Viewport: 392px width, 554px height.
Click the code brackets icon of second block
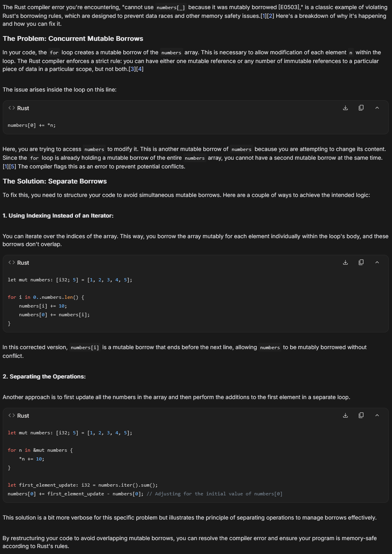(x=11, y=263)
